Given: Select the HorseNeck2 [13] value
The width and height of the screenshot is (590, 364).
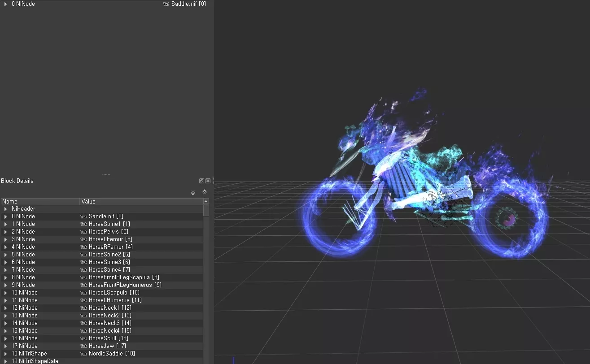Looking at the screenshot, I should click(110, 316).
